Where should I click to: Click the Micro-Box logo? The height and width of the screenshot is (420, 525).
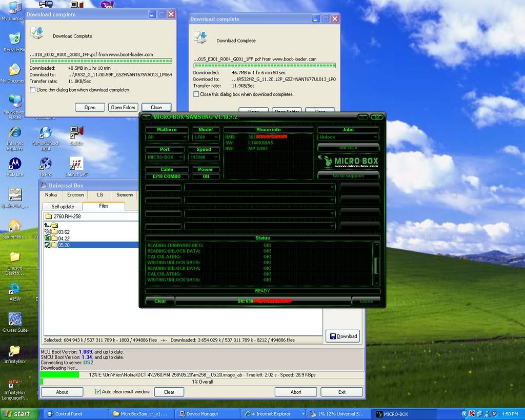[348, 162]
